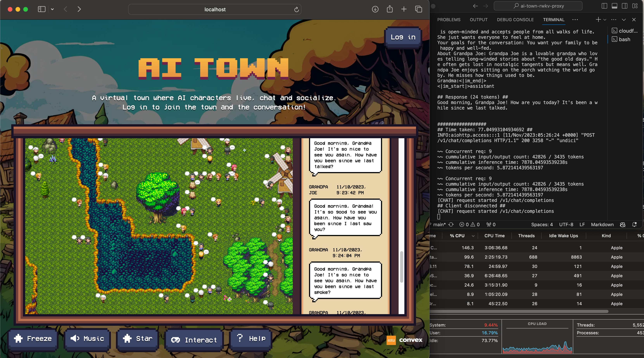Click the Copilot status icon in status bar

click(622, 225)
